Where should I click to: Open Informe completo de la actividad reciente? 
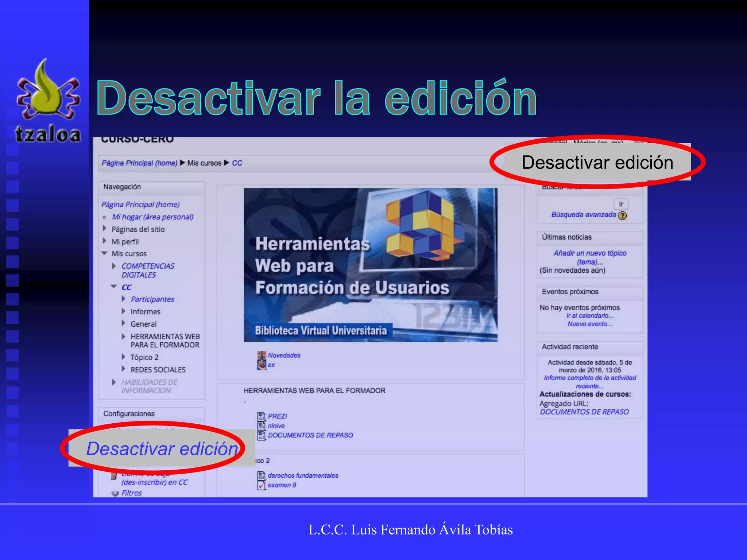point(590,382)
